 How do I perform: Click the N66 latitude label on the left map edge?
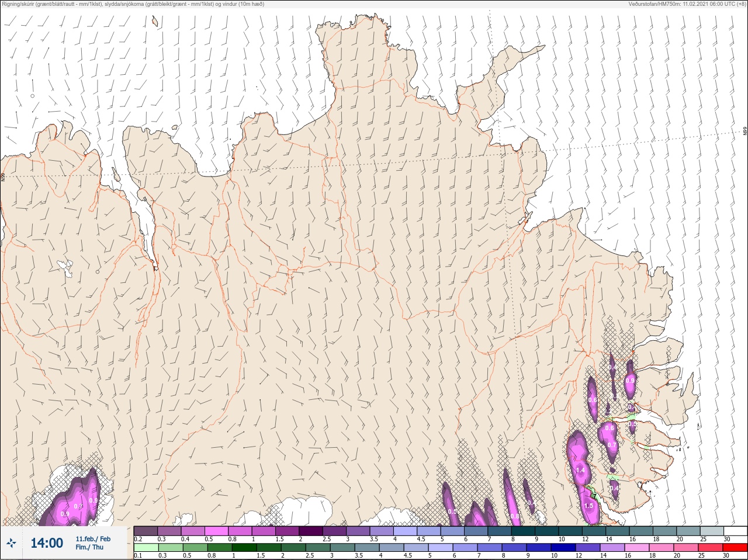pyautogui.click(x=3, y=176)
